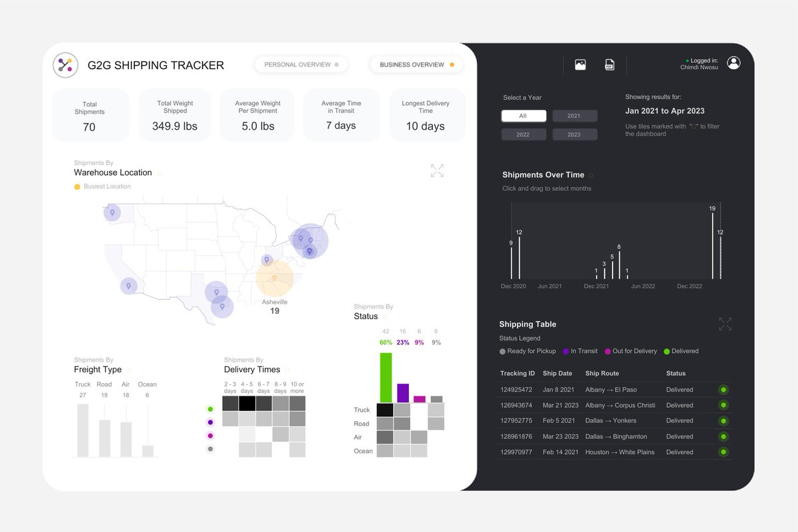Click the Total Shipments tile

pyautogui.click(x=90, y=115)
